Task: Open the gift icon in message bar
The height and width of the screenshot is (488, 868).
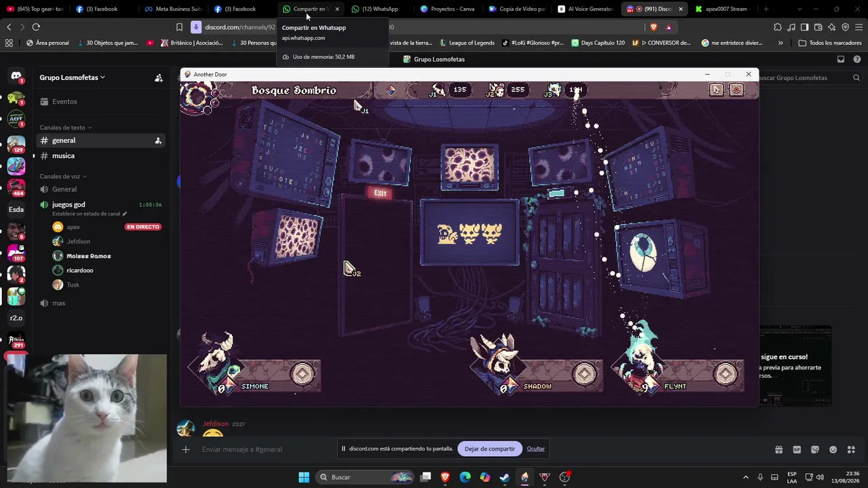Action: pyautogui.click(x=778, y=449)
